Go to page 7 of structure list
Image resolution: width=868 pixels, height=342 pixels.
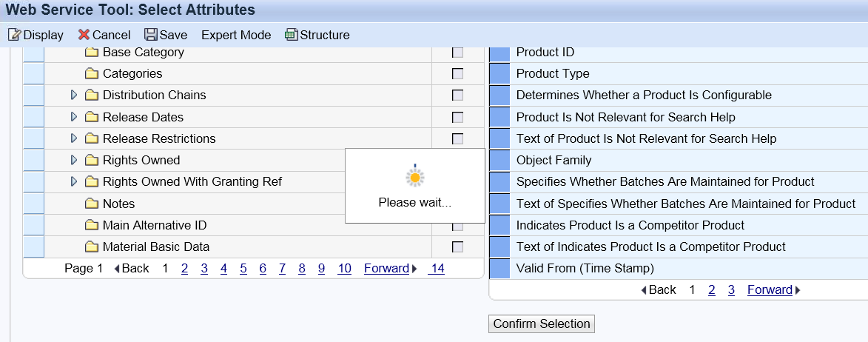[283, 269]
